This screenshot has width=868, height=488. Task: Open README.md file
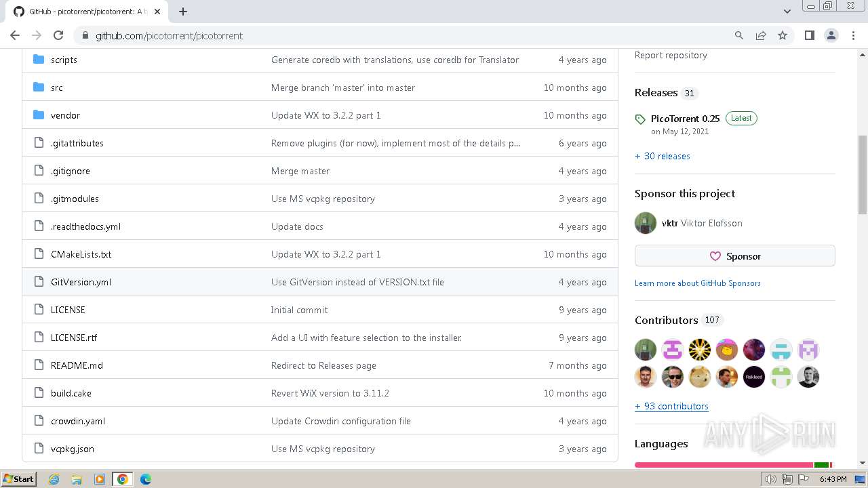click(x=77, y=365)
